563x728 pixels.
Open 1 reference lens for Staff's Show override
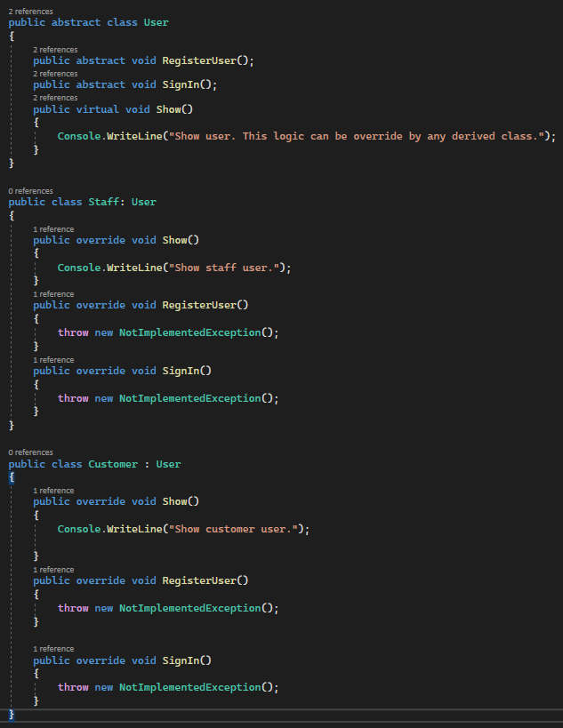[x=53, y=229]
